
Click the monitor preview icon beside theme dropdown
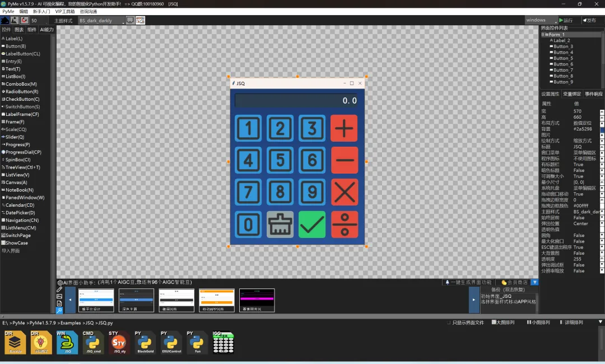130,20
